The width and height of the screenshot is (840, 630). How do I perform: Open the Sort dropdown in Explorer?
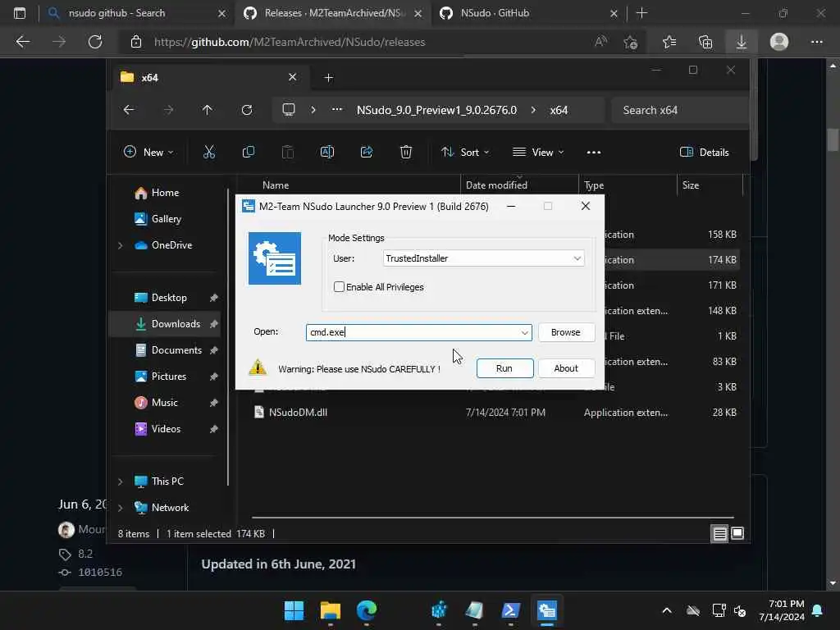point(465,152)
